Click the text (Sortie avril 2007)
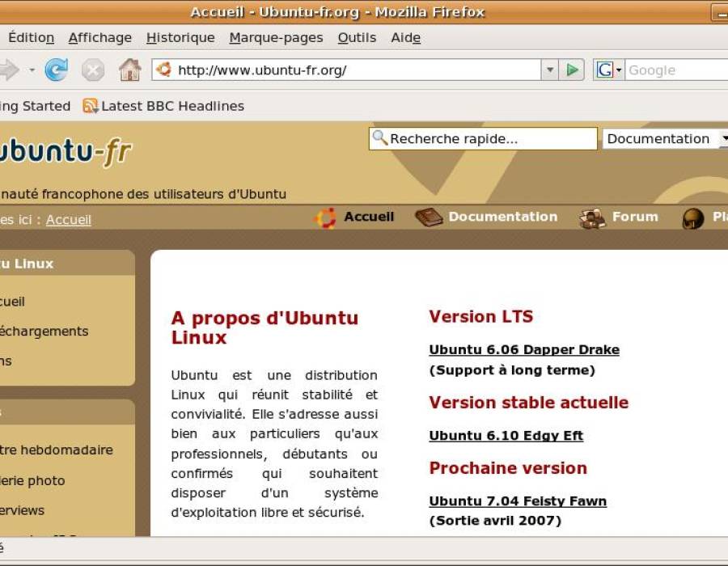Image resolution: width=728 pixels, height=566 pixels. tap(495, 521)
